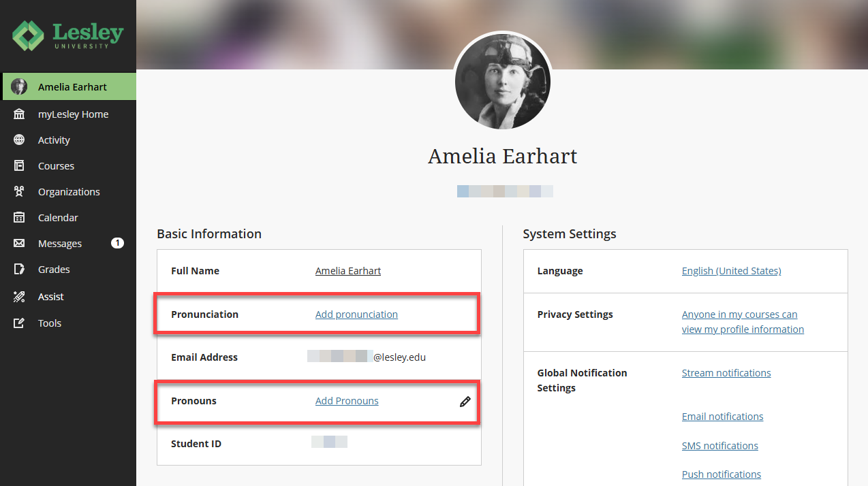Viewport: 868px width, 486px height.
Task: Click the Messages envelope icon
Action: coord(19,244)
